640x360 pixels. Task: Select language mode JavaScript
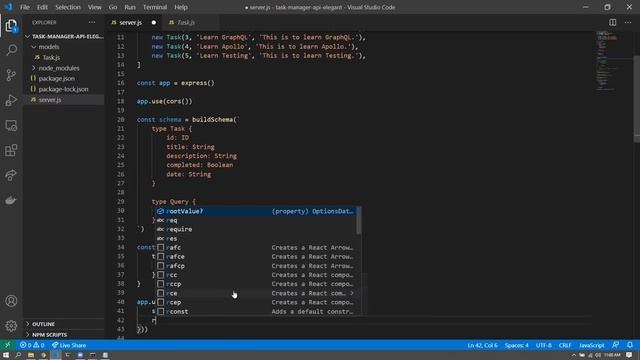pyautogui.click(x=591, y=345)
